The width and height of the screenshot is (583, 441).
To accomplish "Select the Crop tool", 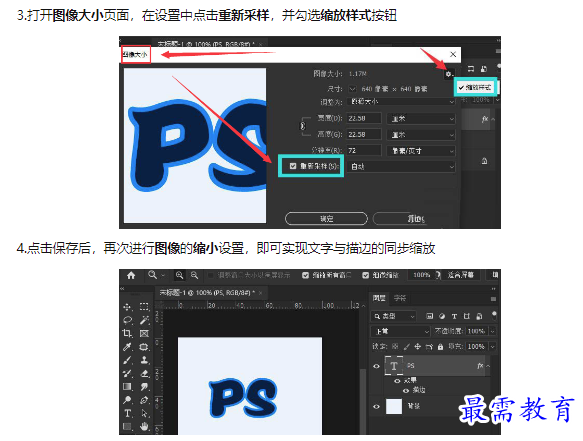I will [127, 334].
